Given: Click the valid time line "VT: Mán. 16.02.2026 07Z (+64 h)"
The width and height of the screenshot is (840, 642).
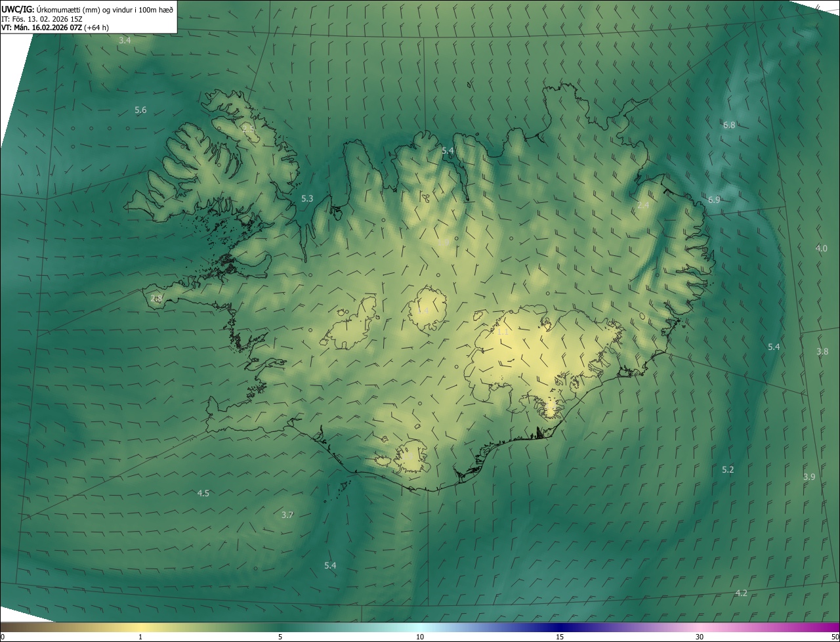Looking at the screenshot, I should 55,28.
